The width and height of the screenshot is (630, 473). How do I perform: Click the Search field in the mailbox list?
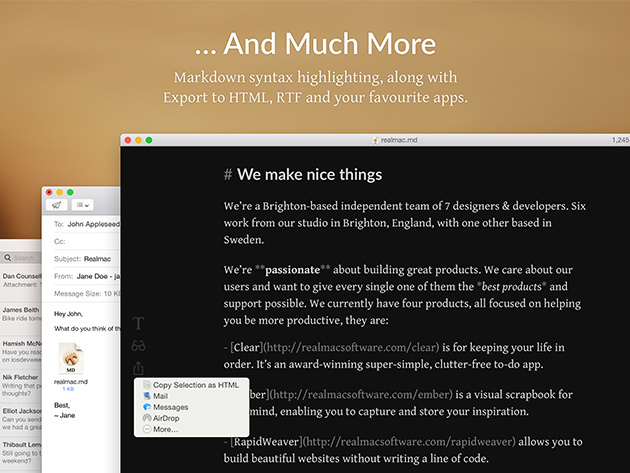pos(21,258)
